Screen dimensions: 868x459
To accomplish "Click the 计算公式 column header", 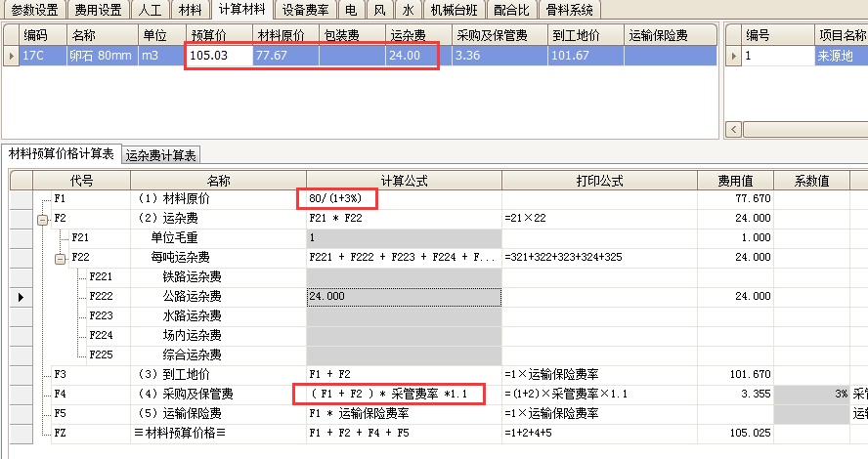I will point(403,180).
